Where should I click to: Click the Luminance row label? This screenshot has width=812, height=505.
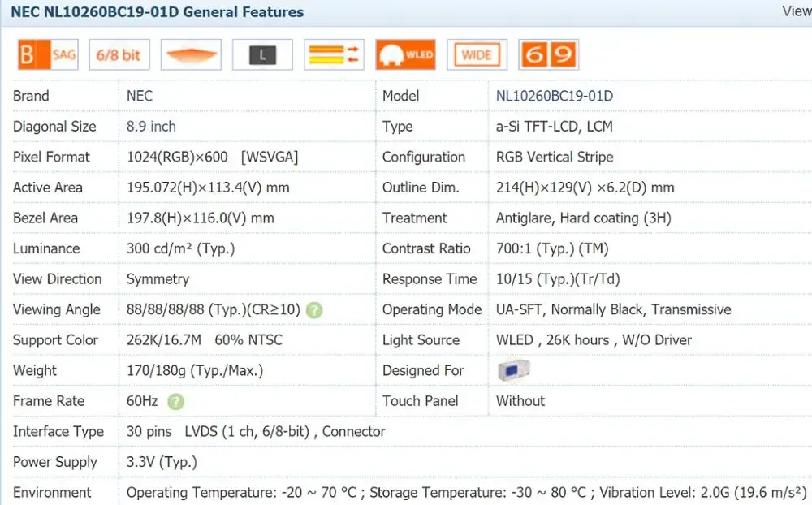tap(46, 248)
